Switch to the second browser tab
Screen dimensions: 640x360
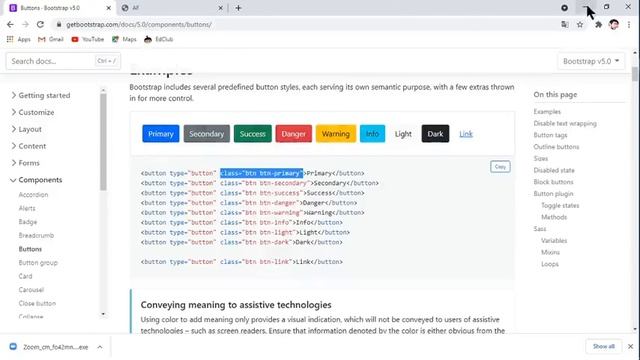pos(172,8)
